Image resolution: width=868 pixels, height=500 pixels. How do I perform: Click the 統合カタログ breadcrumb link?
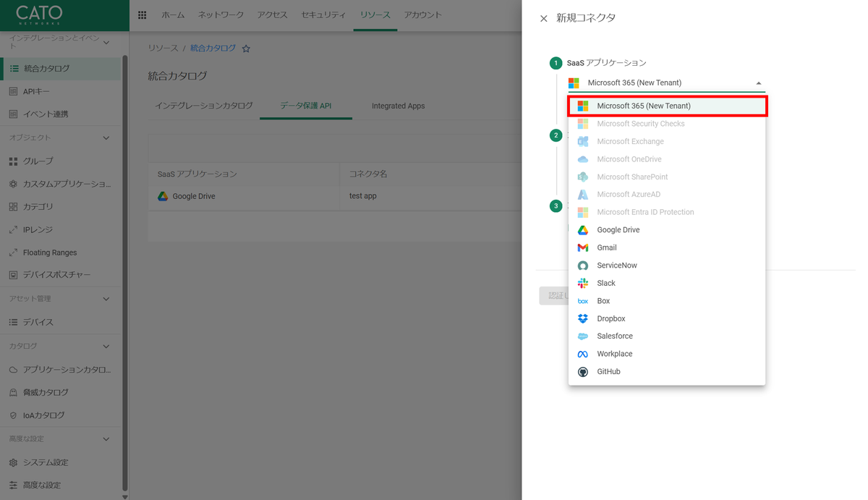point(213,48)
